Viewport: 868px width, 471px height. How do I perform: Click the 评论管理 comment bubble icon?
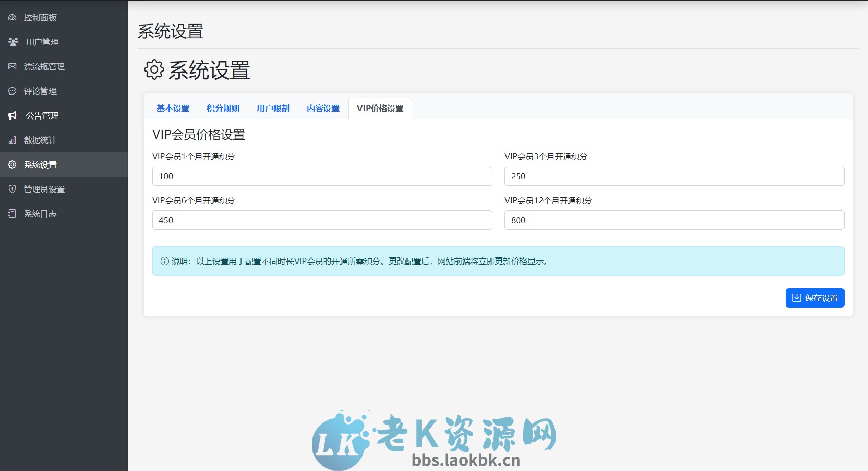tap(12, 91)
